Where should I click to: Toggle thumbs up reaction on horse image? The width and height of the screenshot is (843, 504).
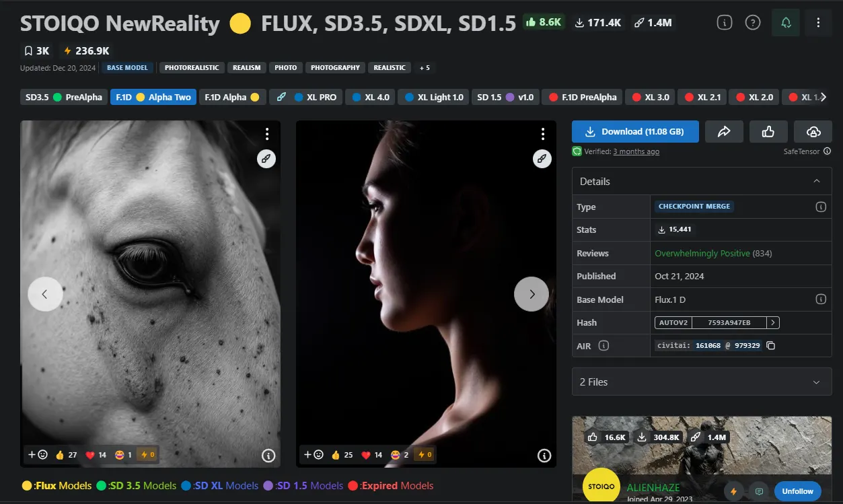[66, 455]
